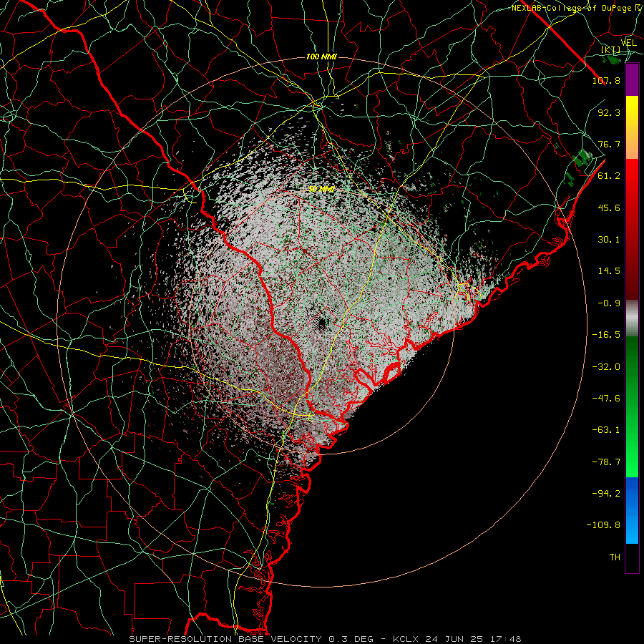644x644 pixels.
Task: Click the 61.2 legend value
Action: pyautogui.click(x=609, y=176)
